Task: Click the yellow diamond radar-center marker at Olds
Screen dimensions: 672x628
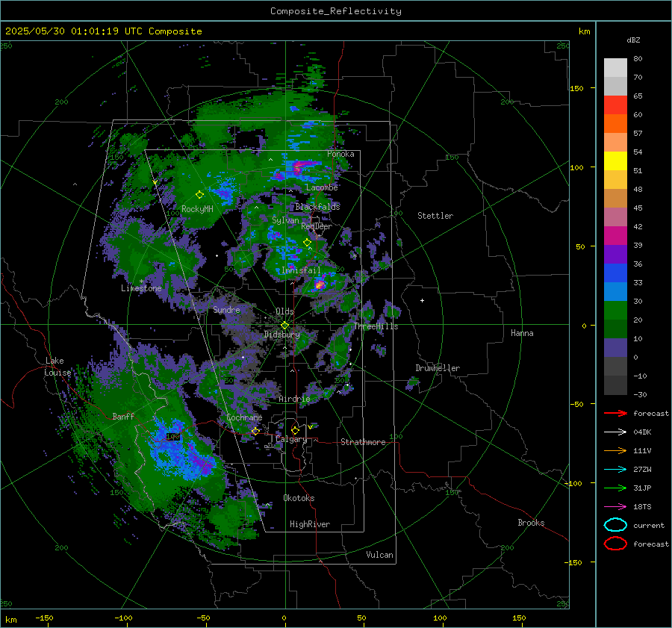Action: 284,326
